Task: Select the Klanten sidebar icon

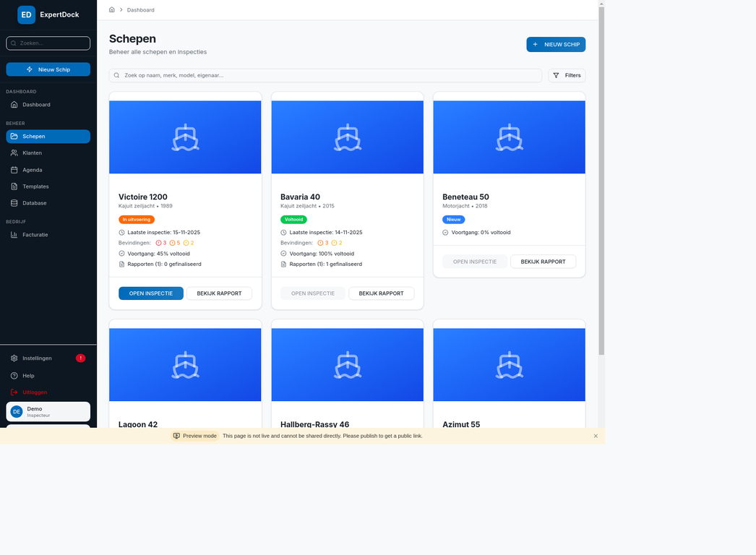Action: coord(14,152)
